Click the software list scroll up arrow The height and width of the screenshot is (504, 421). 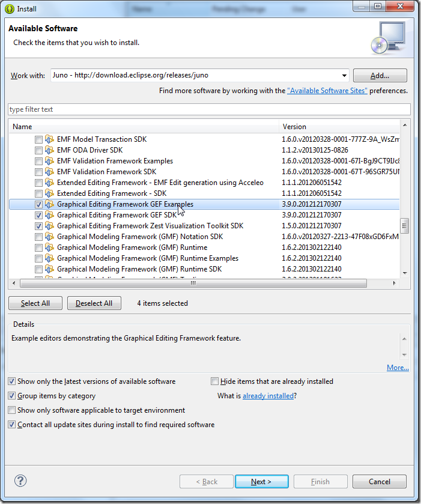click(x=405, y=125)
